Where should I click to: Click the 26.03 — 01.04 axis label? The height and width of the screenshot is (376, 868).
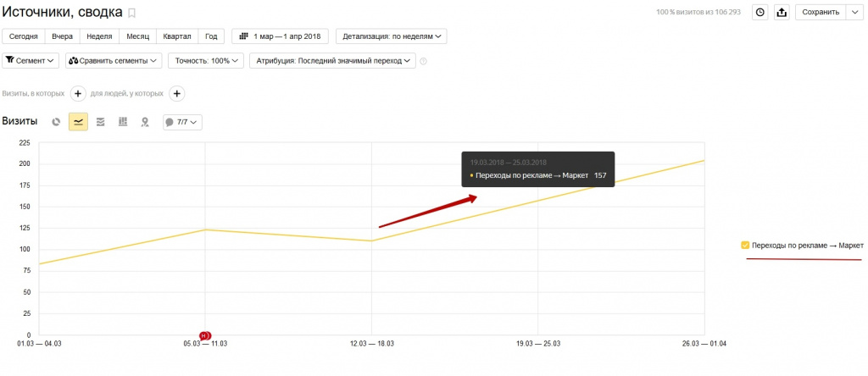tap(704, 343)
